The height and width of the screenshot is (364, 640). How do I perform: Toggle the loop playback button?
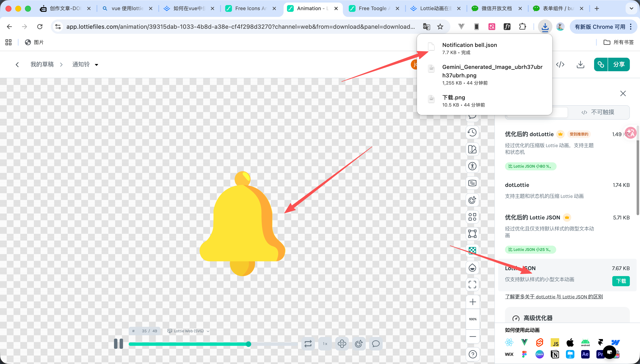click(308, 344)
